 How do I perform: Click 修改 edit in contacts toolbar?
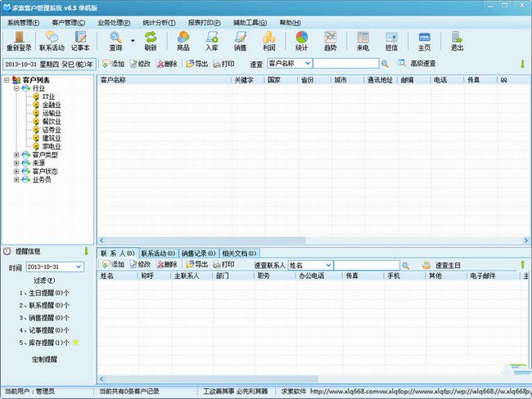[140, 264]
